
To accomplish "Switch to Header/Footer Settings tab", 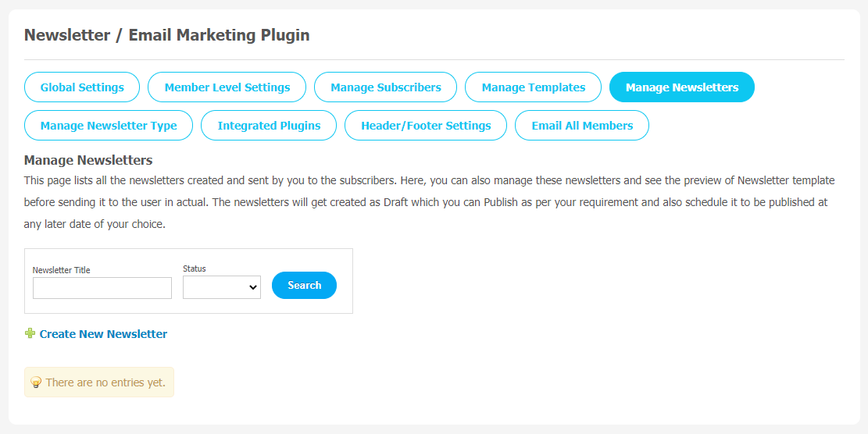I will tap(426, 126).
